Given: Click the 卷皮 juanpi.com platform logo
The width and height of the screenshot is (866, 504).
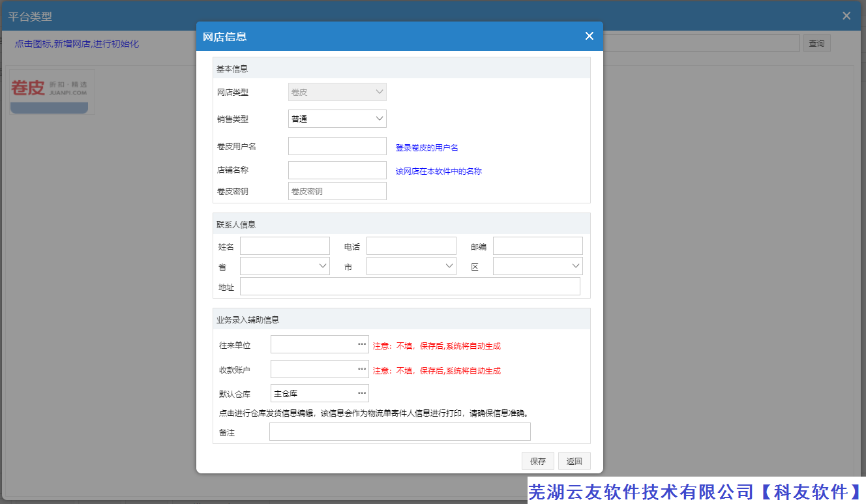Looking at the screenshot, I should point(52,92).
